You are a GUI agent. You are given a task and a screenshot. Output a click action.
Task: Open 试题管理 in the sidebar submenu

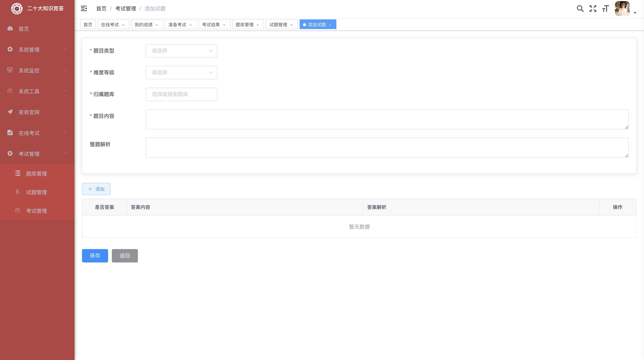[x=37, y=192]
